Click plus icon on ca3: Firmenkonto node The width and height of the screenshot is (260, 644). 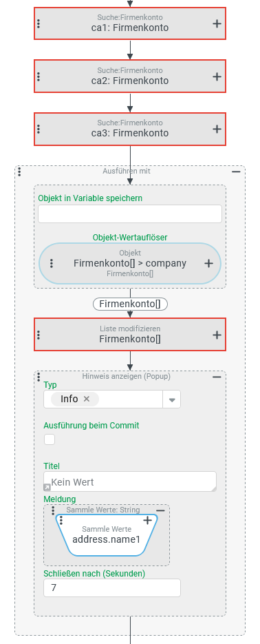[x=217, y=129]
